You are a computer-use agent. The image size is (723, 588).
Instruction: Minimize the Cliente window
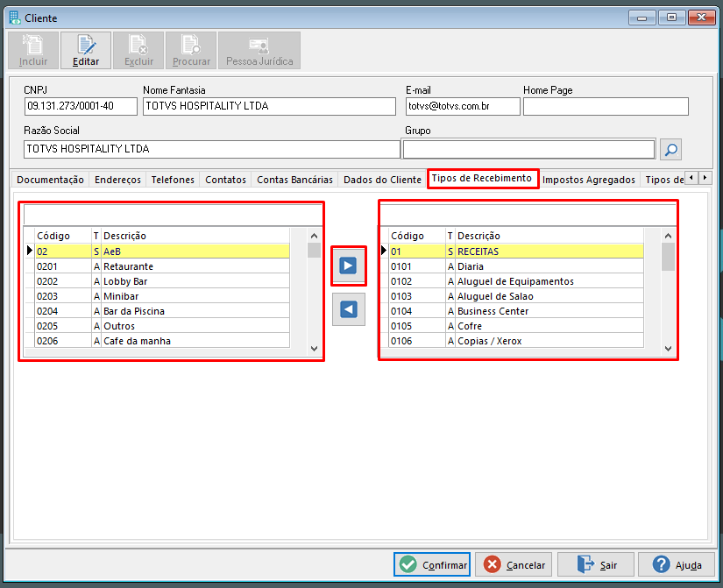pyautogui.click(x=641, y=18)
